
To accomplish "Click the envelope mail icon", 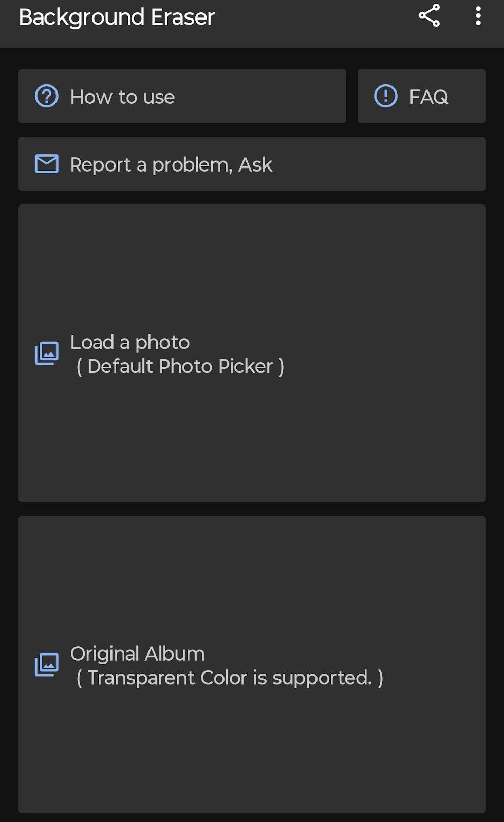I will click(x=46, y=164).
